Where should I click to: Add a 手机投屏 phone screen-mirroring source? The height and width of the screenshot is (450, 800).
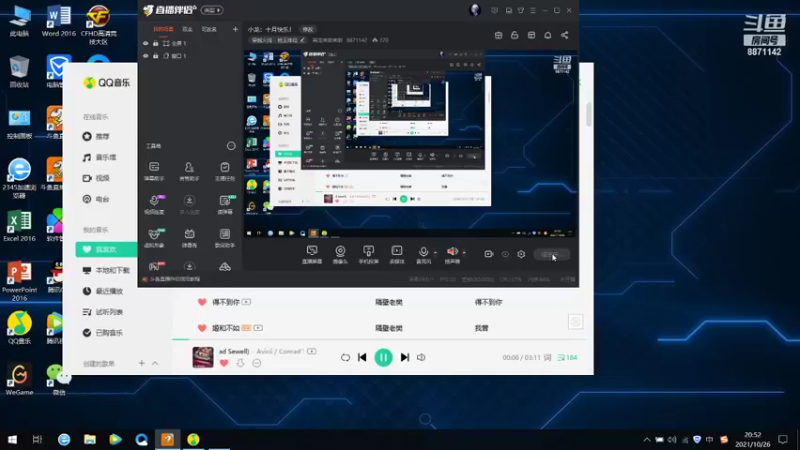pyautogui.click(x=368, y=254)
